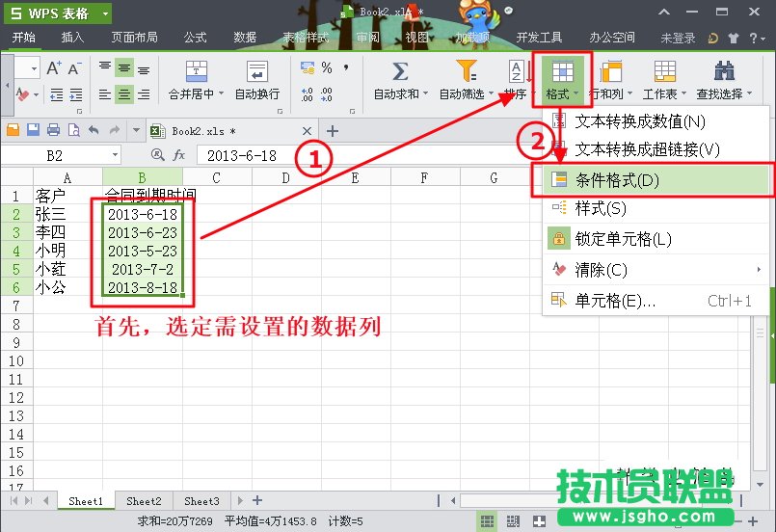This screenshot has height=532, width=776.
Task: Open the 行和列 dropdown
Action: point(611,80)
